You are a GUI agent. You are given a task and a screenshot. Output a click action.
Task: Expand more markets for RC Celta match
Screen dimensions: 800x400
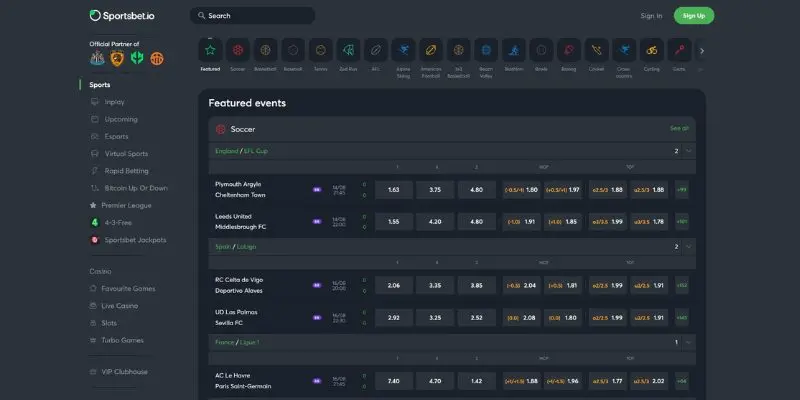coord(682,285)
